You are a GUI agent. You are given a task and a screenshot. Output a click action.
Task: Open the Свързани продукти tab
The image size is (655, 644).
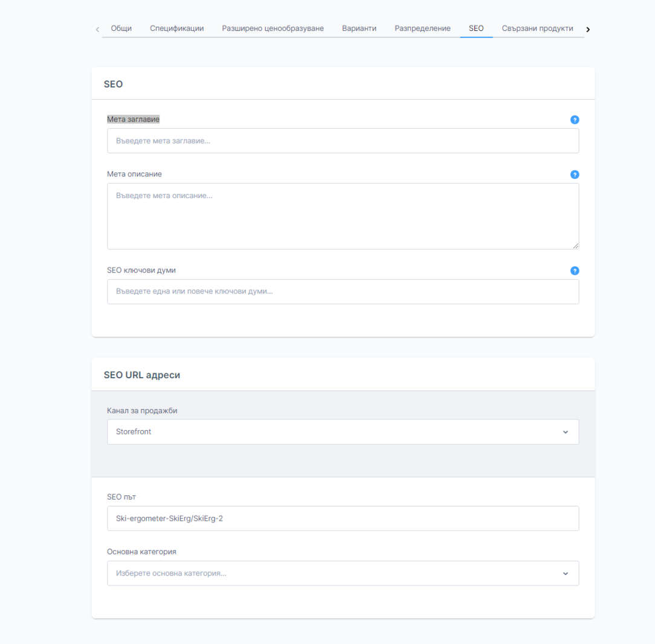pos(537,28)
